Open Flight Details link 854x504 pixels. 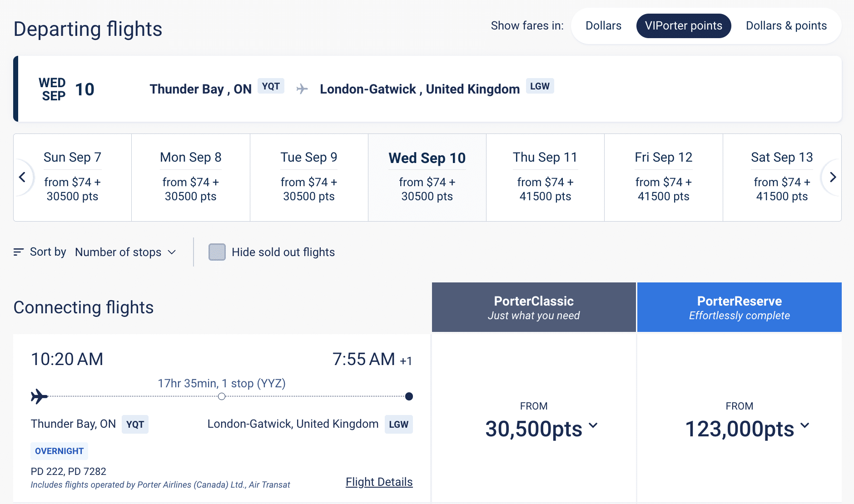(379, 482)
